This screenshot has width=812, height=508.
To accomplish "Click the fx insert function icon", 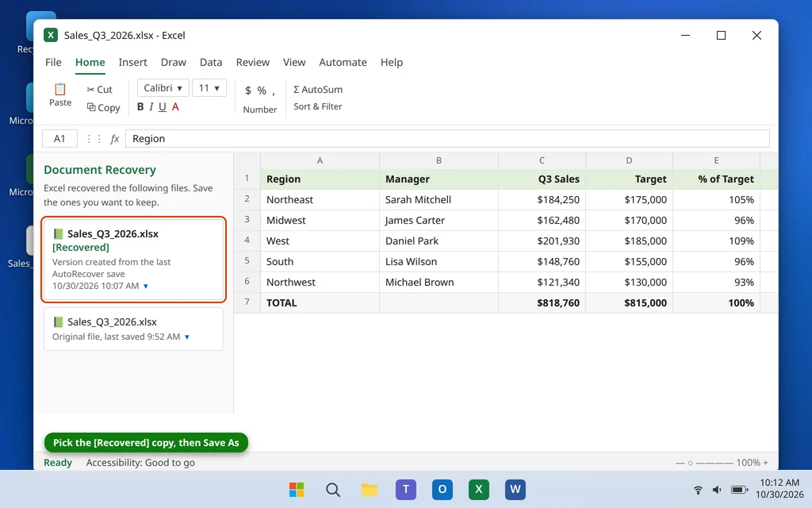I will click(x=115, y=138).
